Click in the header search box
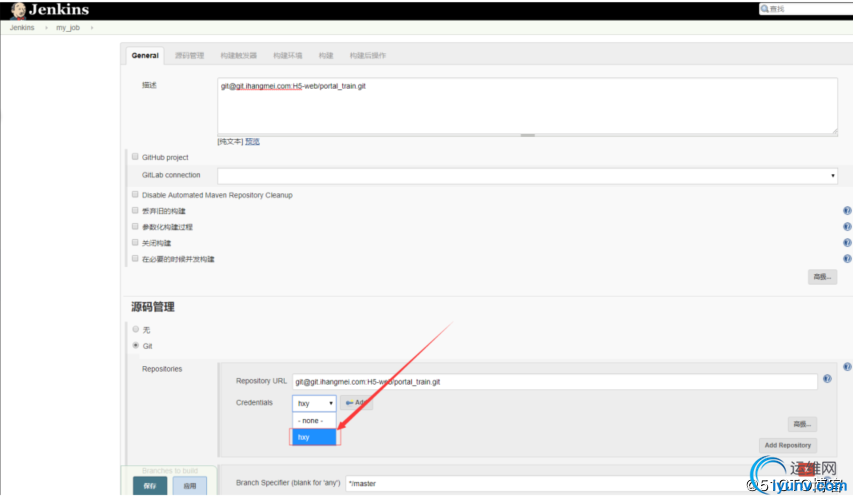This screenshot has width=853, height=502. point(806,9)
